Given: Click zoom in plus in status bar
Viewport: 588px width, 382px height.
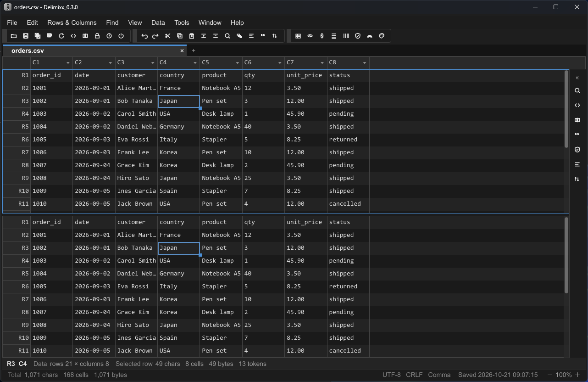Looking at the screenshot, I should click(577, 375).
